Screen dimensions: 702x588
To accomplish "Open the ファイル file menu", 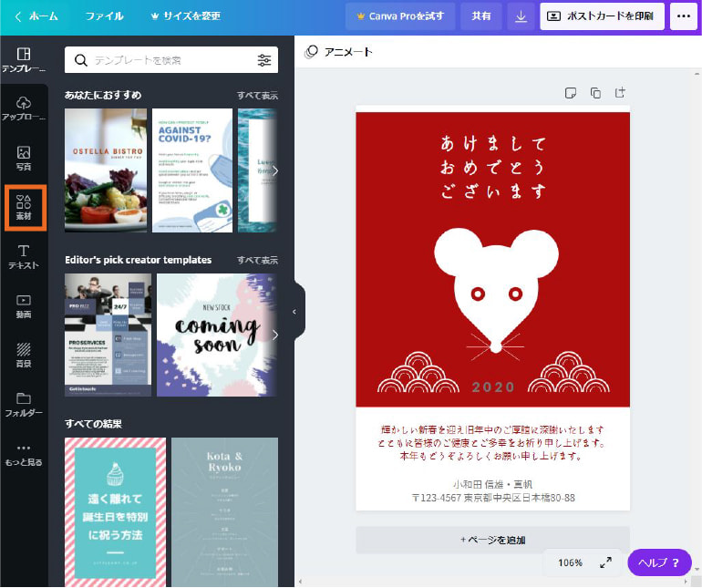I will point(104,16).
